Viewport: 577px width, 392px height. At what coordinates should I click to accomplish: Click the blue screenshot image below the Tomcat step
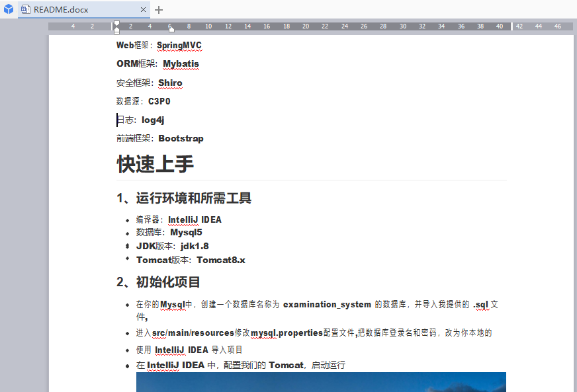pos(321,383)
